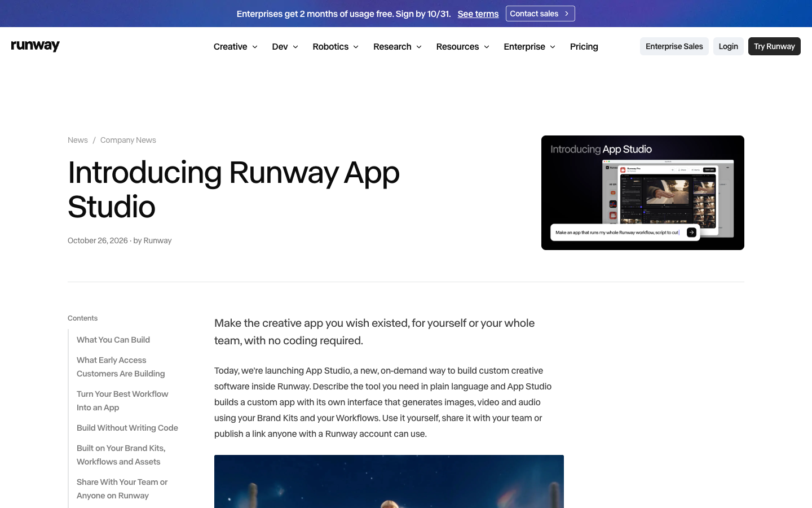
Task: Open the Company News breadcrumb
Action: 128,140
